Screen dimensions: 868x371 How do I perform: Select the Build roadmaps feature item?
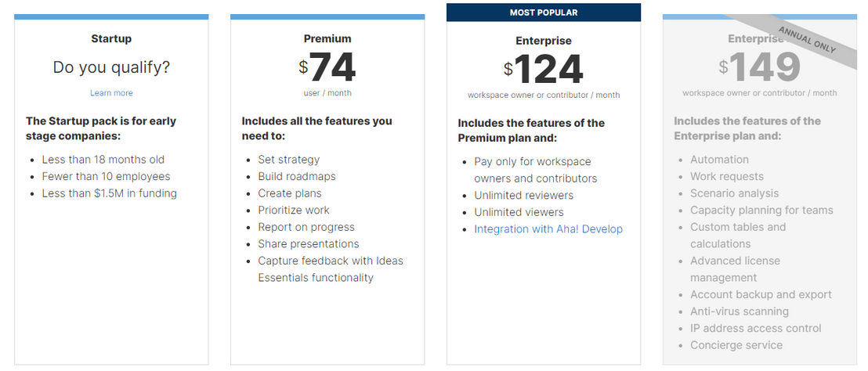(297, 176)
